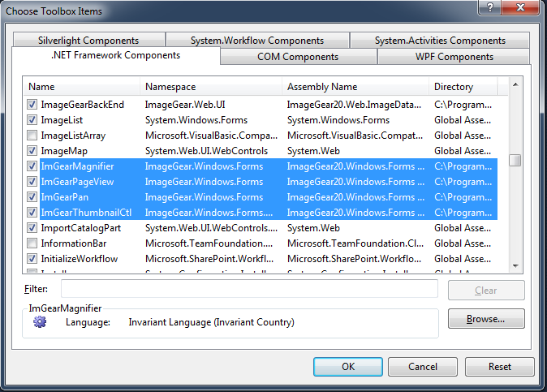
Task: Sort list by Name column header
Action: pyautogui.click(x=82, y=87)
